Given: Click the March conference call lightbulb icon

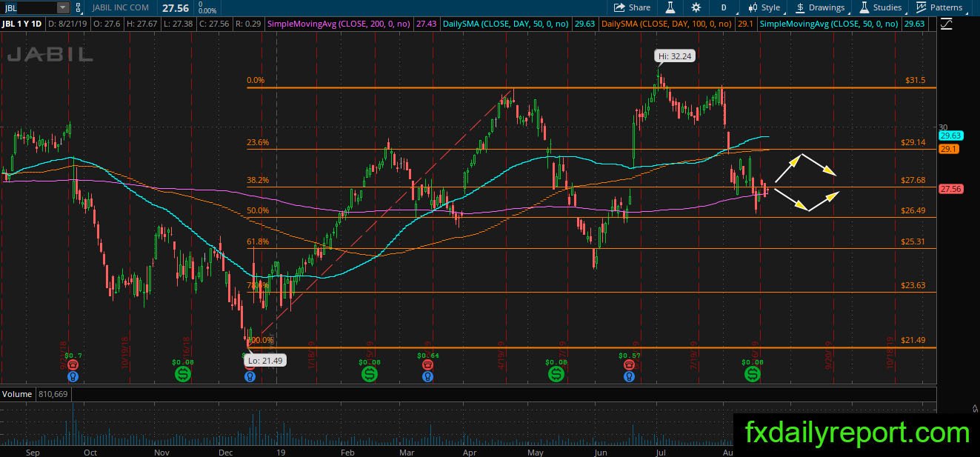Looking at the screenshot, I should tap(427, 376).
